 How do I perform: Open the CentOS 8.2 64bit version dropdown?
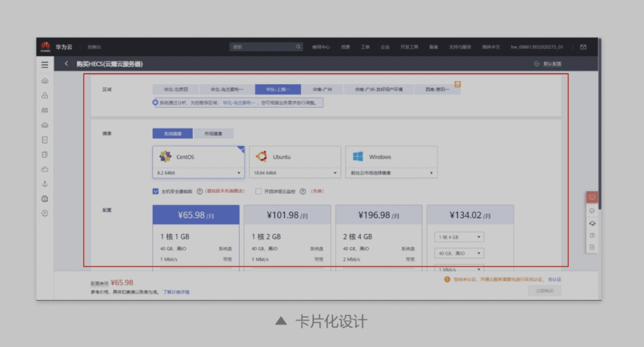click(198, 173)
